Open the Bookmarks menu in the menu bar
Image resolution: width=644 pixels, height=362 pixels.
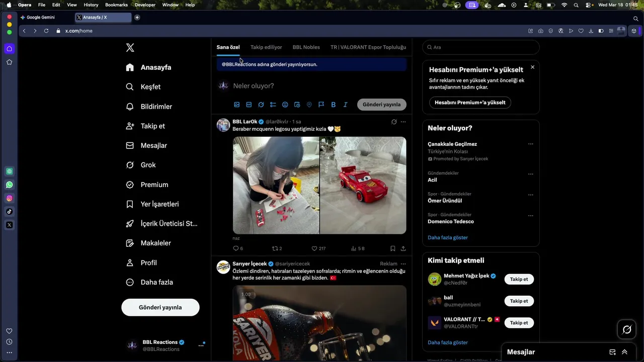(x=116, y=5)
